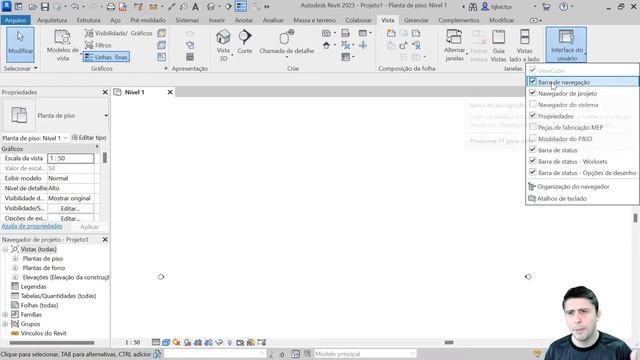The width and height of the screenshot is (640, 360).
Task: Select the Modificar tool
Action: coord(20,44)
